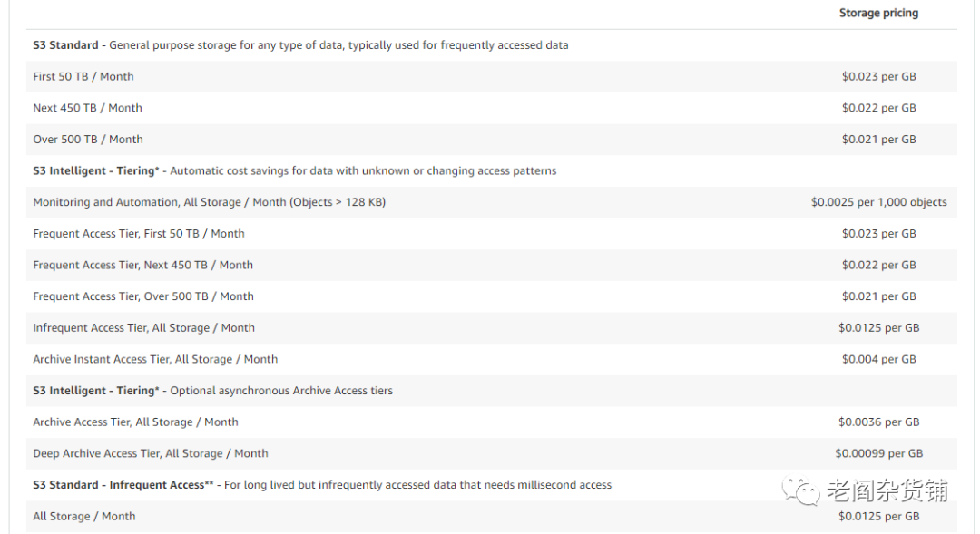Click the Storage pricing column header
This screenshot has width=980, height=534.
pos(877,13)
